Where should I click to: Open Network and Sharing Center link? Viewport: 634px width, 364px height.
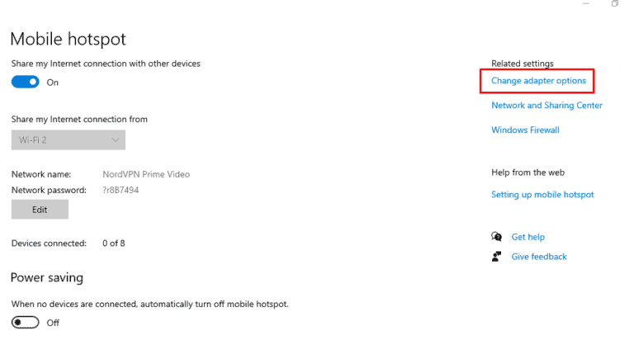(x=546, y=106)
